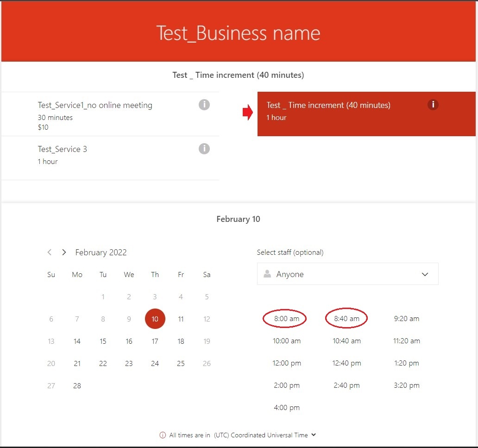Click the February 2022 month label

pyautogui.click(x=101, y=252)
